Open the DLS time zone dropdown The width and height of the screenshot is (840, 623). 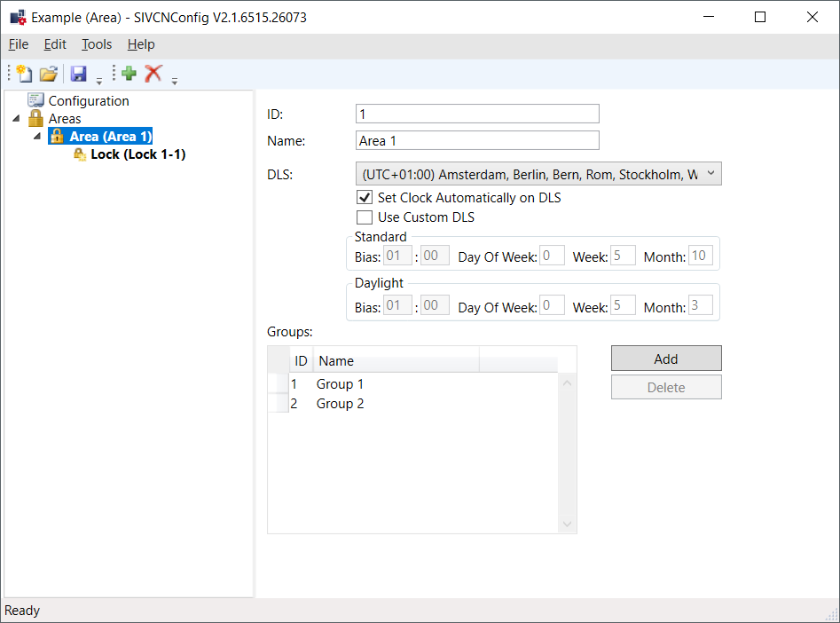point(710,174)
